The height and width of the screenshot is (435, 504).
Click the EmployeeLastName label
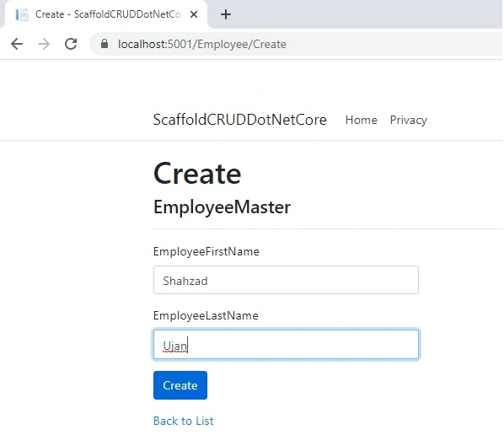(x=206, y=316)
